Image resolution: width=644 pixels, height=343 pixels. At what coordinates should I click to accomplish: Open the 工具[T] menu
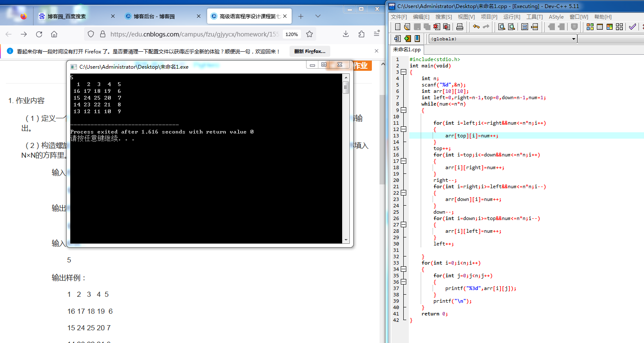(x=534, y=17)
